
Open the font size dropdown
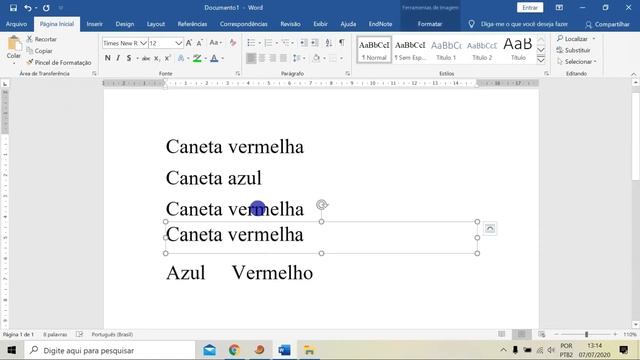[x=178, y=43]
